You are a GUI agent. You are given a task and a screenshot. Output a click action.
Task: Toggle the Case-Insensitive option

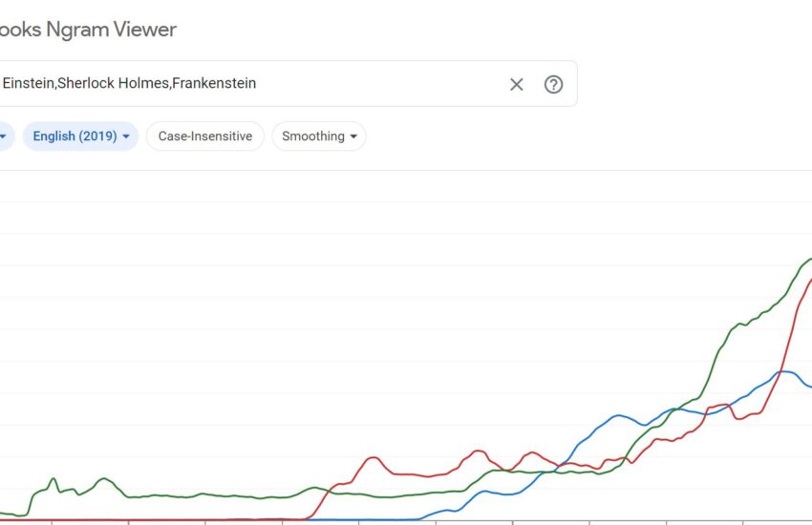[204, 136]
